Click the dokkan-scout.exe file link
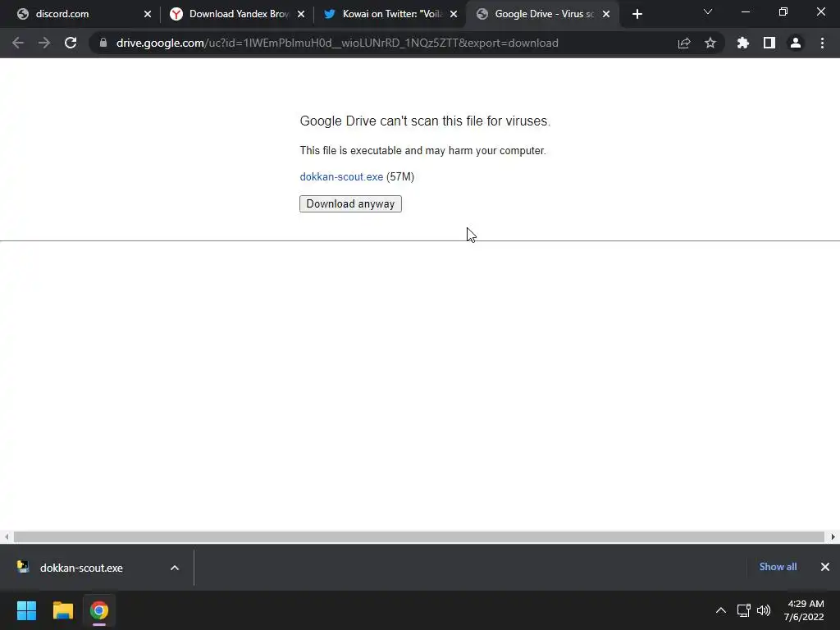The width and height of the screenshot is (840, 630). [x=341, y=177]
